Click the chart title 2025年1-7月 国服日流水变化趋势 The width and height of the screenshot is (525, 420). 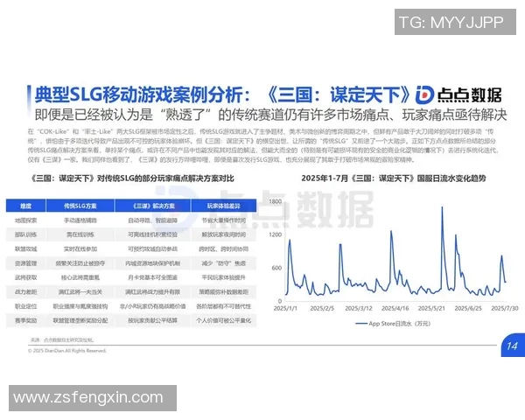[394, 178]
